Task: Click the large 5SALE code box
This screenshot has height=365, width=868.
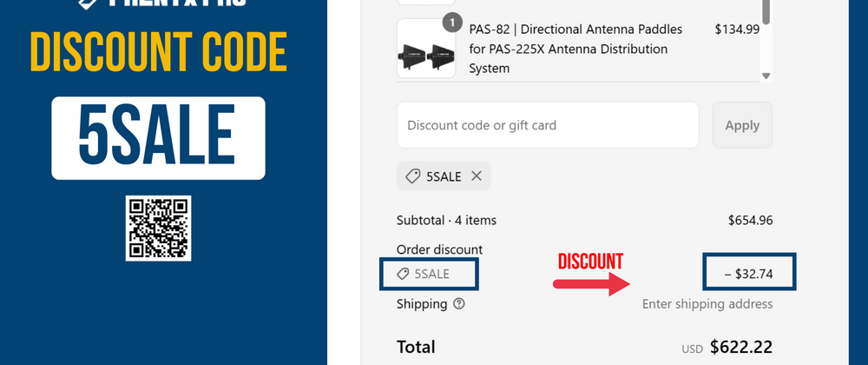Action: pos(158,138)
